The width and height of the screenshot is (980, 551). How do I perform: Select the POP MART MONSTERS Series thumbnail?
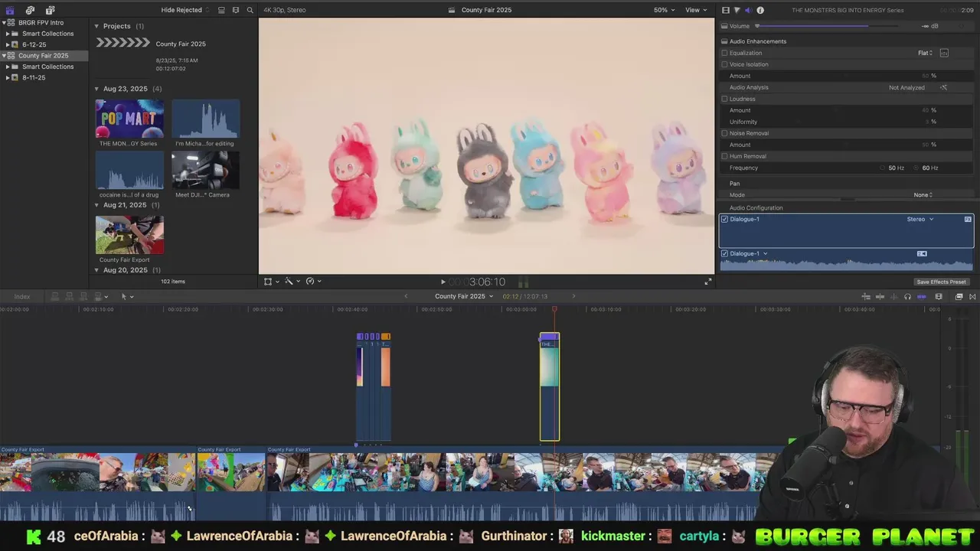(x=129, y=119)
